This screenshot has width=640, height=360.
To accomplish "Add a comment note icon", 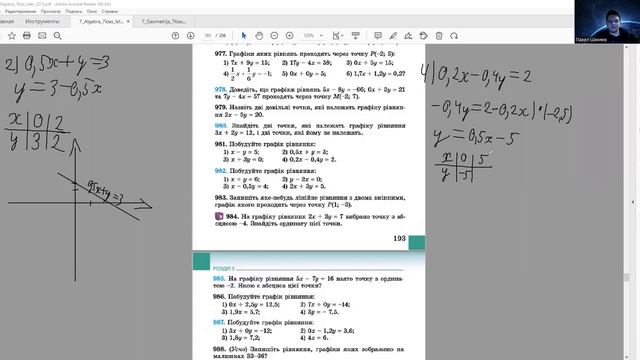I will coord(378,36).
